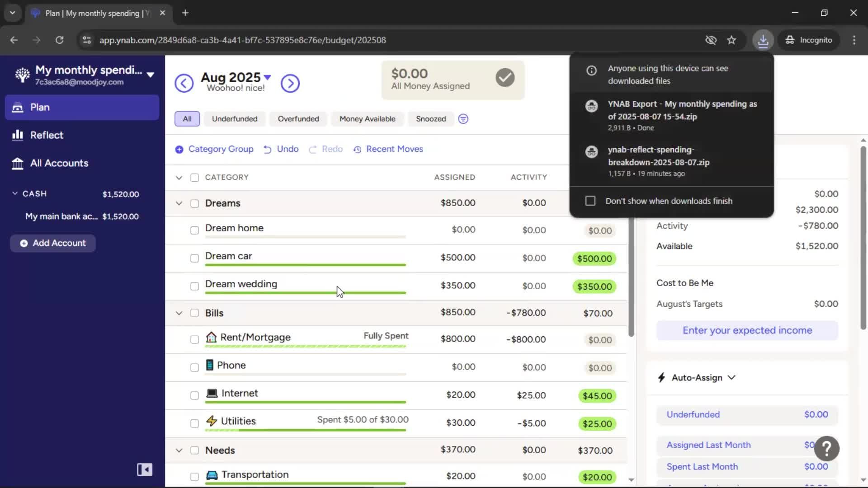Bookmark this page star icon
Screen dimensions: 868x488
(731, 40)
